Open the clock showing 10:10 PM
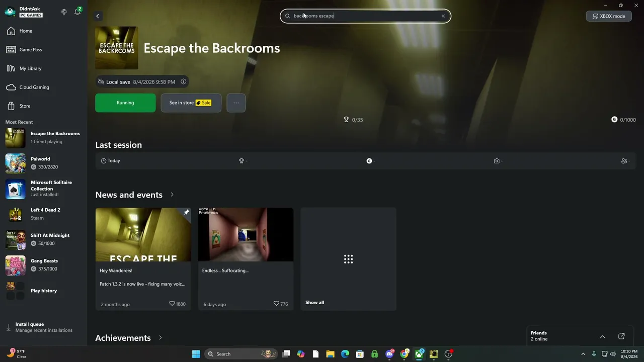 (629, 354)
